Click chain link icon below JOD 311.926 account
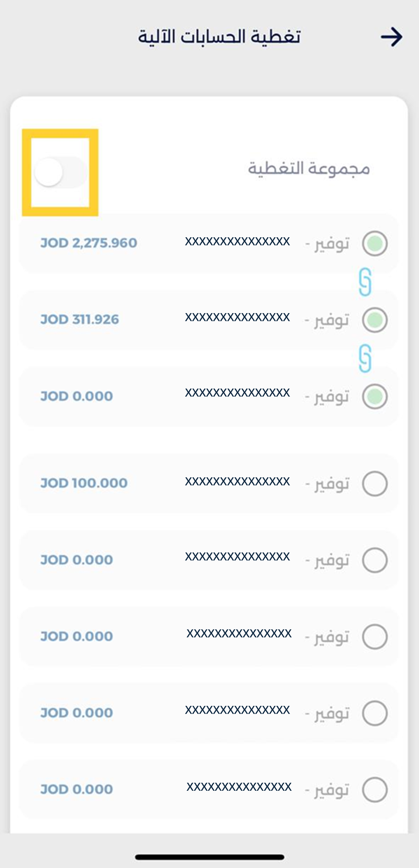 (x=365, y=358)
